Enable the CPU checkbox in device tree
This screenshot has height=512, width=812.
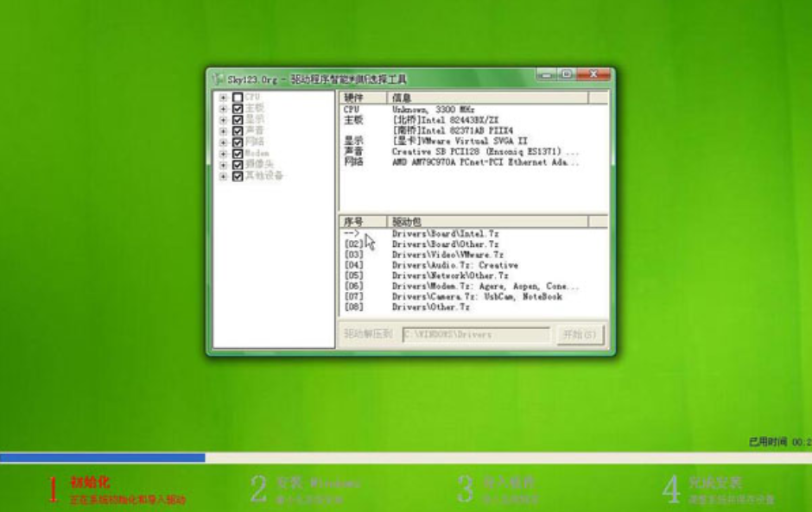coord(238,98)
